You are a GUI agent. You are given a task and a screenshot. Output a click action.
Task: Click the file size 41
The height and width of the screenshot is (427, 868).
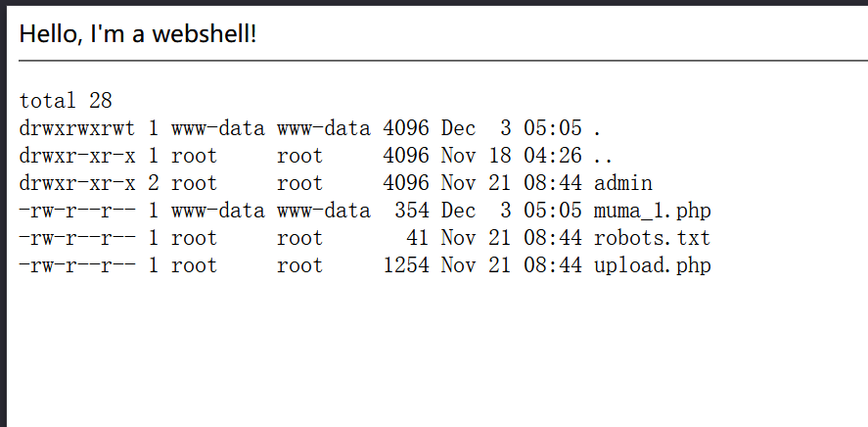pos(417,238)
